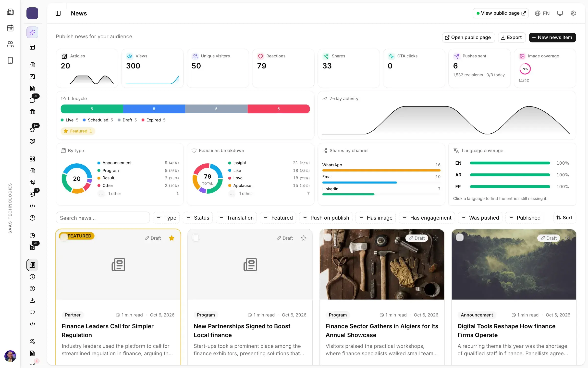Open the calendar icon in left rail
Screen dimensions: 588x368
(10, 28)
